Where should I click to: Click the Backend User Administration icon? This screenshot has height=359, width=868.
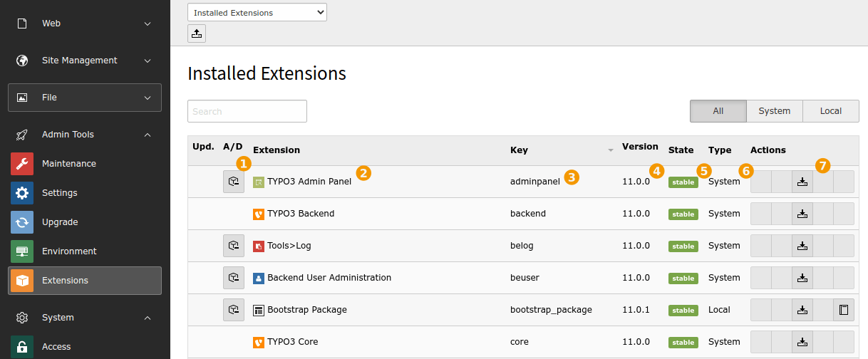tap(259, 278)
